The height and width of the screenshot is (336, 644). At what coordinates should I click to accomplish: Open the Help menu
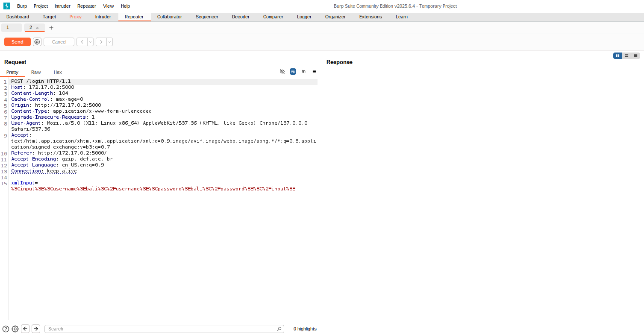pyautogui.click(x=125, y=6)
